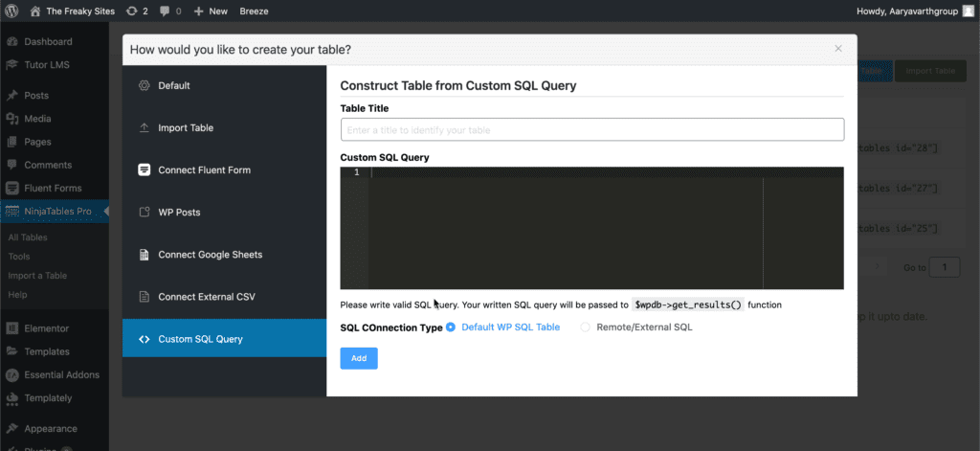The height and width of the screenshot is (451, 980).
Task: Click the Posts pushpin icon
Action: point(11,95)
